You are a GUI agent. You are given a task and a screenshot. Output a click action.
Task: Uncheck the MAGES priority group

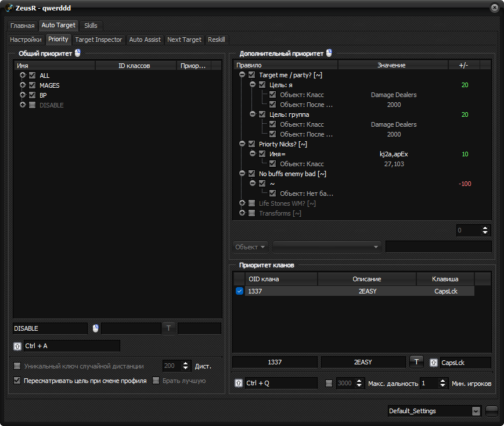[x=32, y=85]
